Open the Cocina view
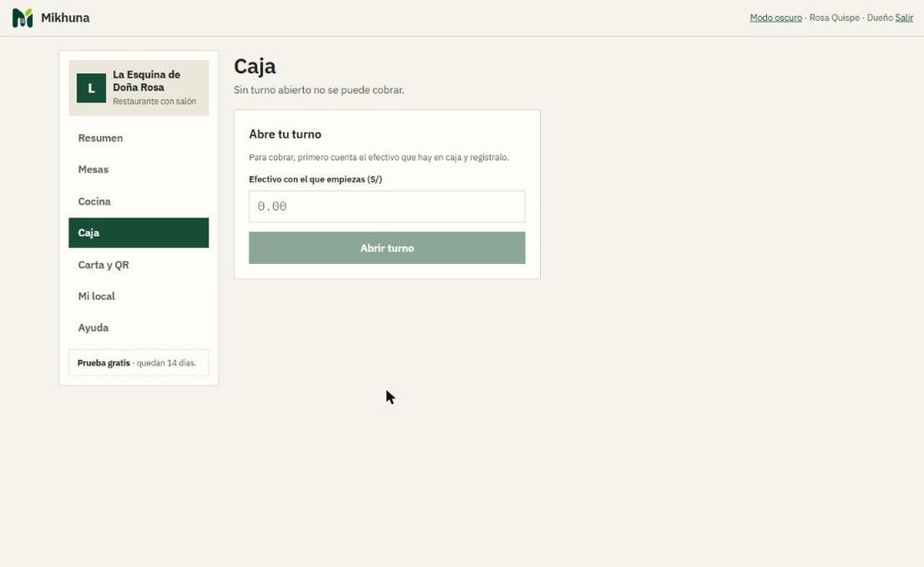The height and width of the screenshot is (567, 924). pos(139,201)
